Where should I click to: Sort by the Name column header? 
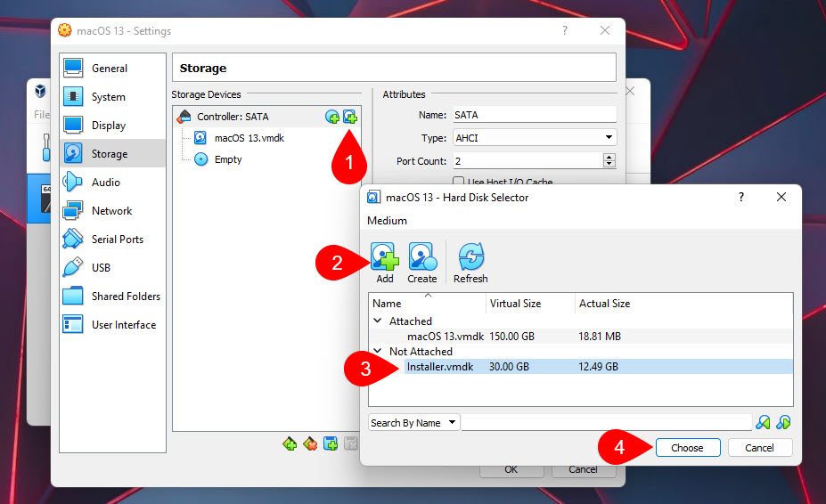(427, 304)
